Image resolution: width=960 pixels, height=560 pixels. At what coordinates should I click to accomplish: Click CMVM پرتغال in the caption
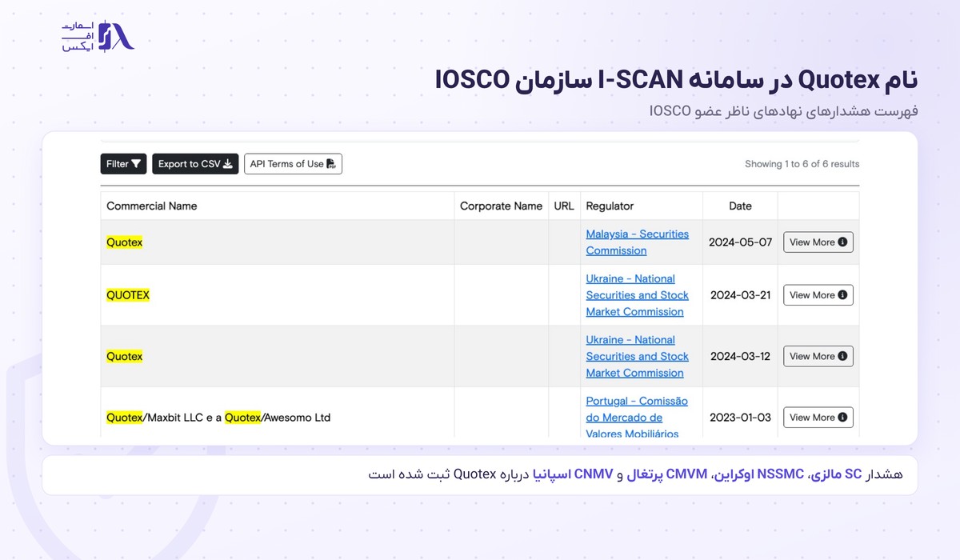point(669,474)
